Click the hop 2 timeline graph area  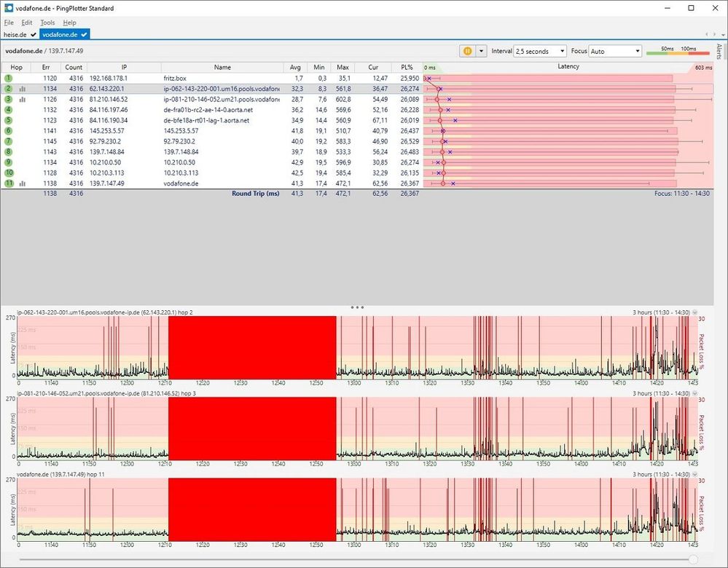(358, 347)
